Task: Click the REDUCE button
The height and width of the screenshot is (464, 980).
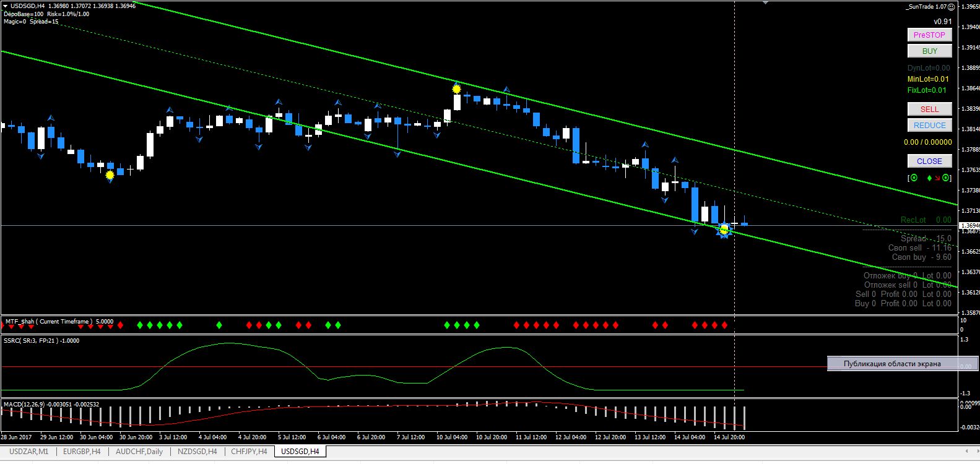Action: (x=929, y=126)
